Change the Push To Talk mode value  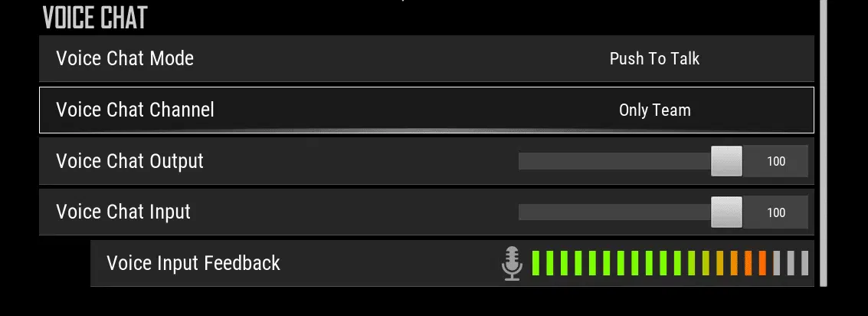[x=654, y=59]
